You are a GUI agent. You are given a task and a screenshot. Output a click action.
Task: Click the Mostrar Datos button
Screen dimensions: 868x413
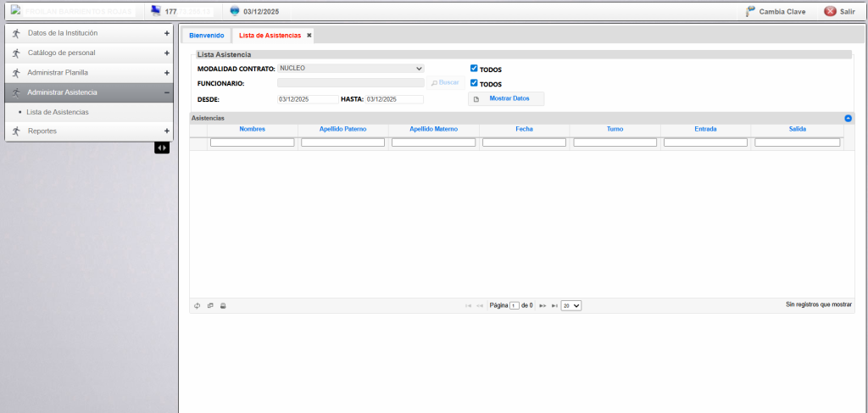pyautogui.click(x=509, y=98)
